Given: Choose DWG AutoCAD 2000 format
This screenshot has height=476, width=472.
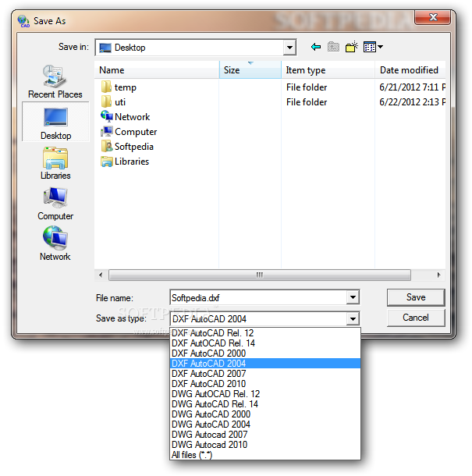Looking at the screenshot, I should point(265,414).
